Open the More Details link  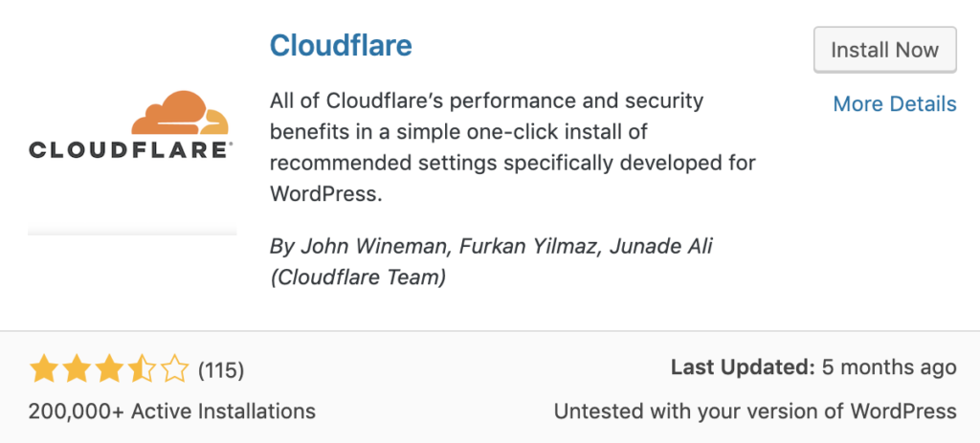click(x=895, y=103)
